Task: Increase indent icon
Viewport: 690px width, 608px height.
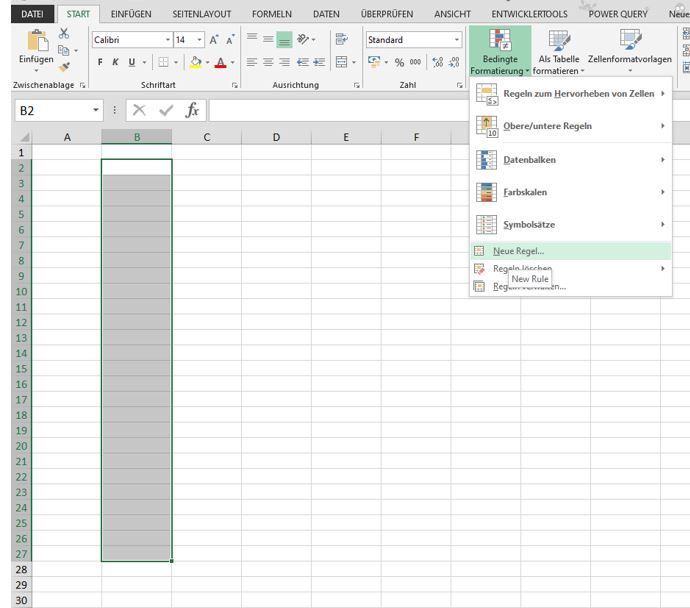Action: (x=319, y=62)
